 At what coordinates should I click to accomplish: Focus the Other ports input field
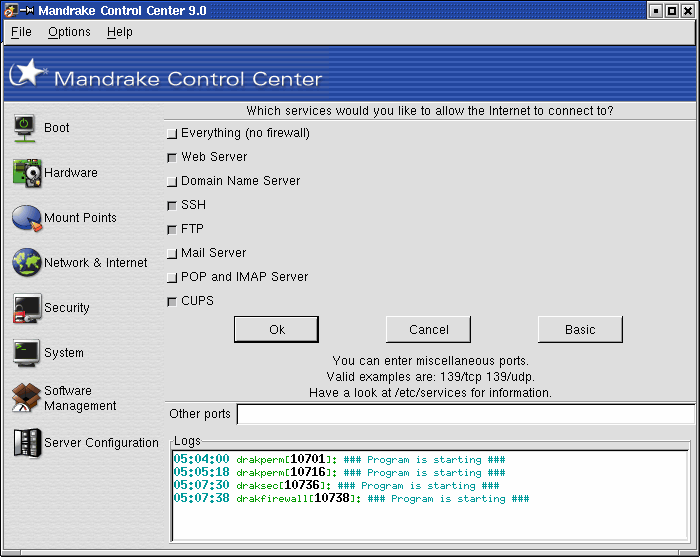click(466, 414)
